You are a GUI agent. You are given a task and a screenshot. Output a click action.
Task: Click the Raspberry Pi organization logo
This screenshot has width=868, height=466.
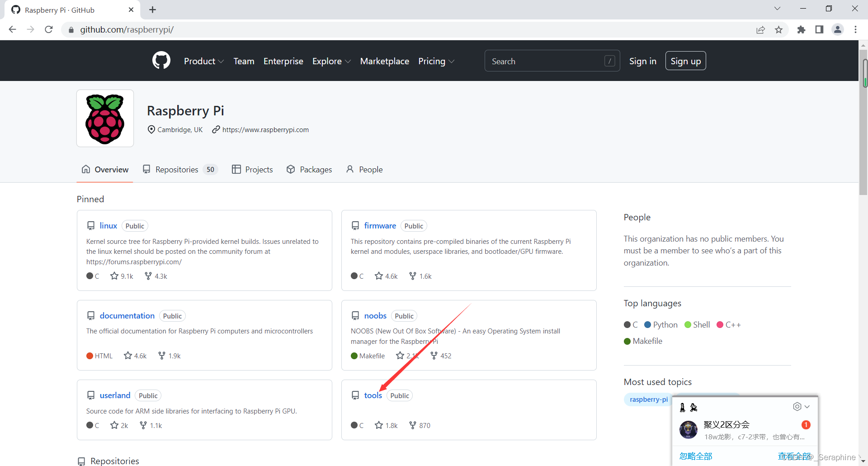[105, 119]
